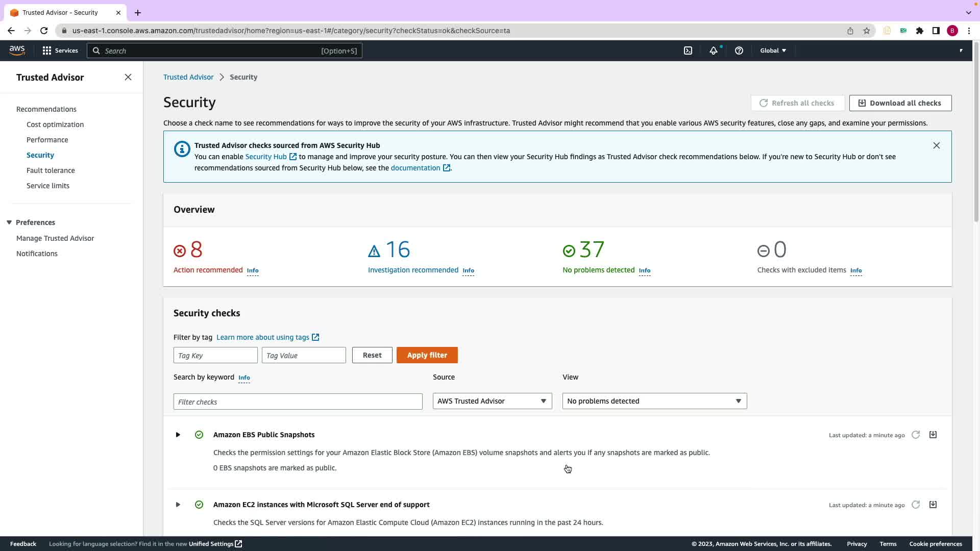Expand the Amazon EBS Public Snapshots row
Screen dimensions: 980x551
tap(178, 435)
